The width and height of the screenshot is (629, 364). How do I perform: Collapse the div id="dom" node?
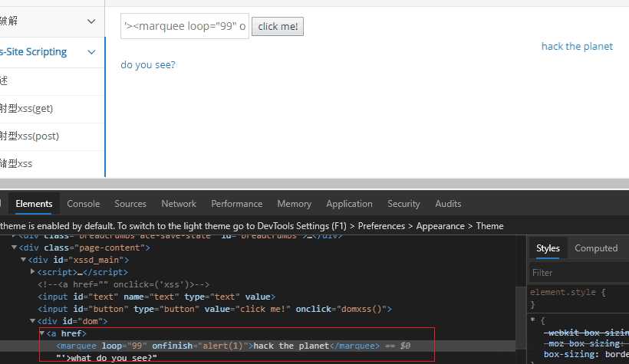(x=32, y=321)
